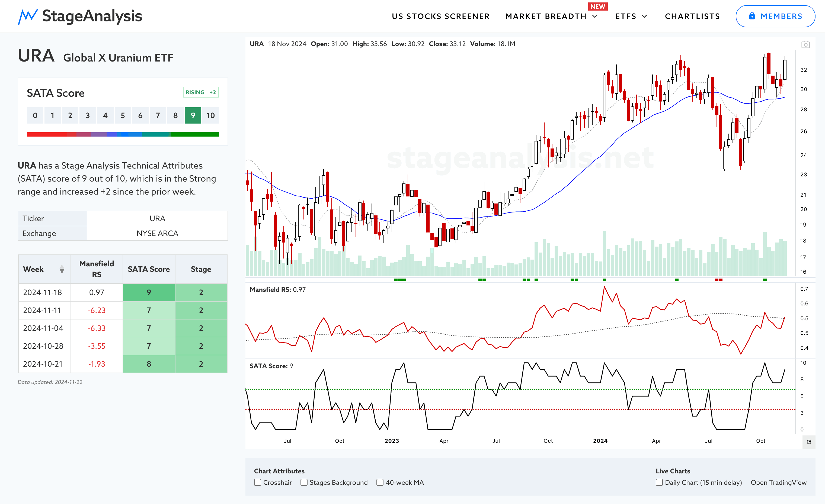
Task: Click the Close: 33.12 readout
Action: tap(447, 44)
